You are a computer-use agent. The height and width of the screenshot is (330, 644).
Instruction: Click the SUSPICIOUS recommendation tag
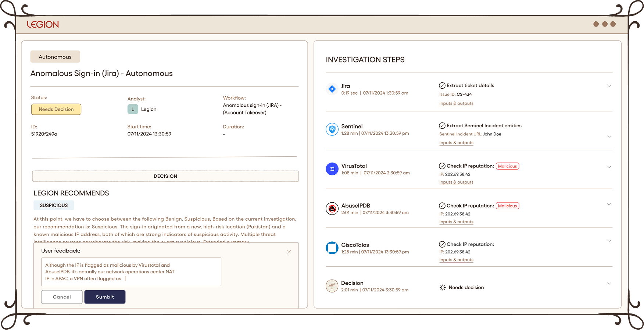(x=54, y=205)
